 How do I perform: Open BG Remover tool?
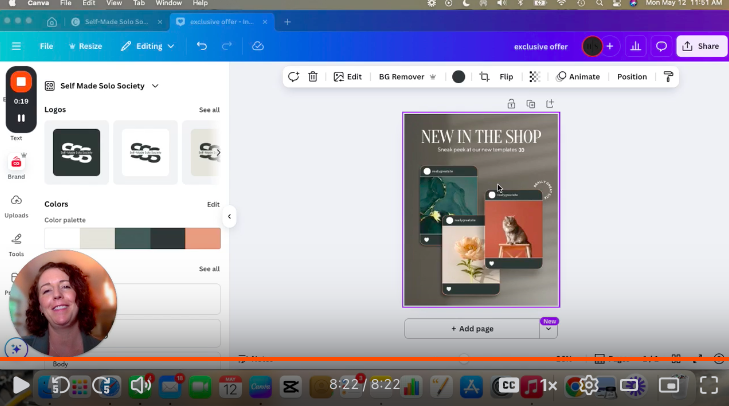[407, 77]
